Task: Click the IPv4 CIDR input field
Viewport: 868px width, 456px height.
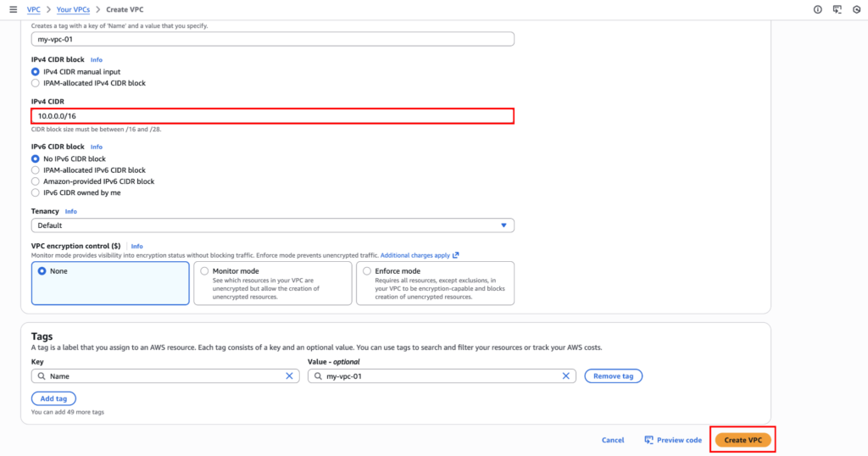Action: pos(272,115)
